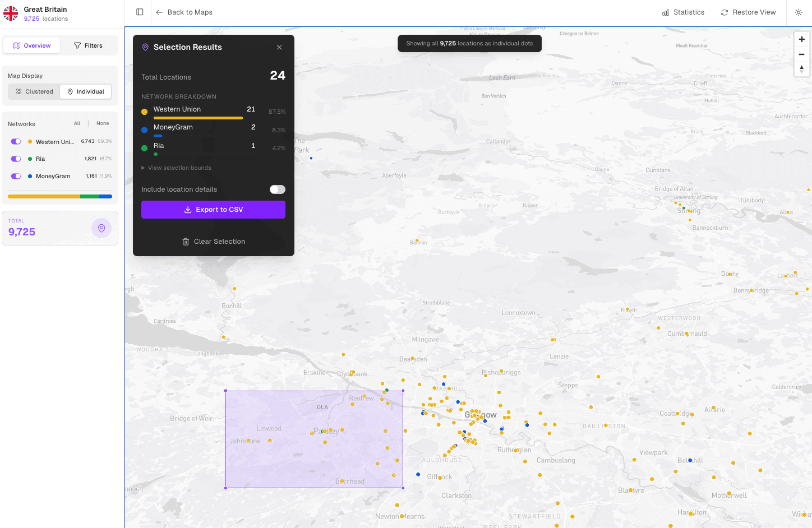Screen dimensions: 812x528
Task: Open the Filters tab
Action: click(89, 45)
